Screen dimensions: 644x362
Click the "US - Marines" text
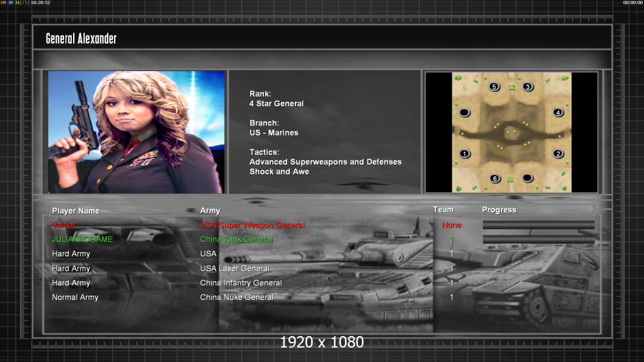(x=274, y=133)
